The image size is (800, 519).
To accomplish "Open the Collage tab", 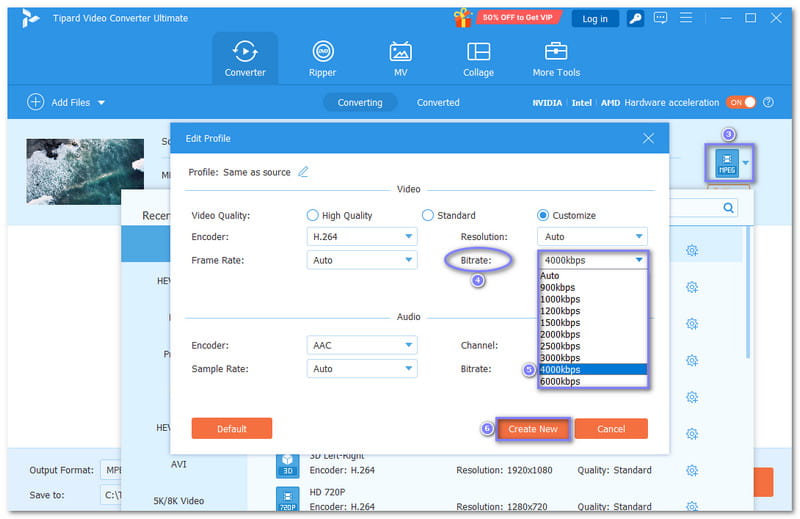I will point(478,59).
